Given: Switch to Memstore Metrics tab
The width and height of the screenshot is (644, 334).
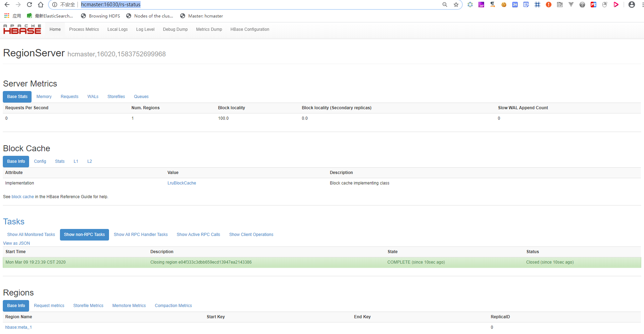Looking at the screenshot, I should point(129,306).
